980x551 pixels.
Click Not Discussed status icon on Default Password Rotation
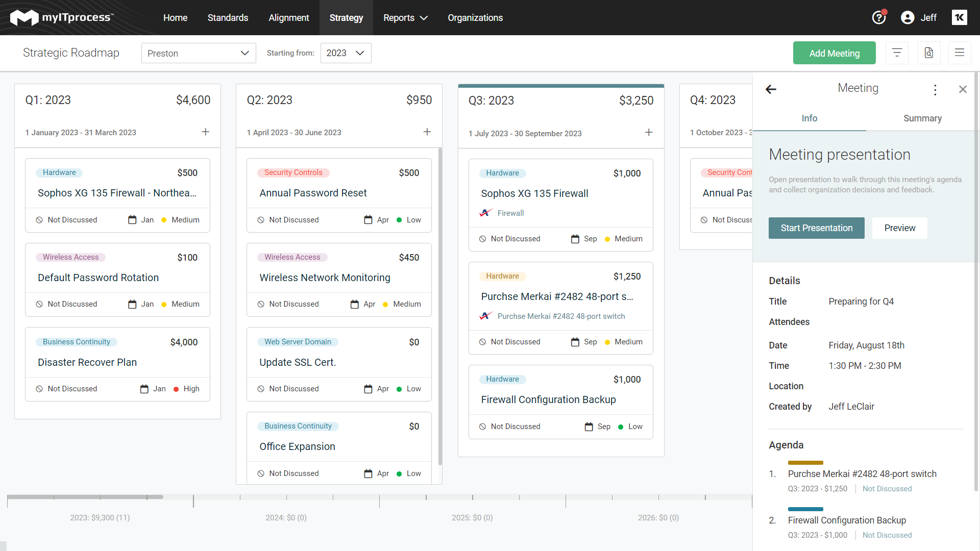coord(39,304)
